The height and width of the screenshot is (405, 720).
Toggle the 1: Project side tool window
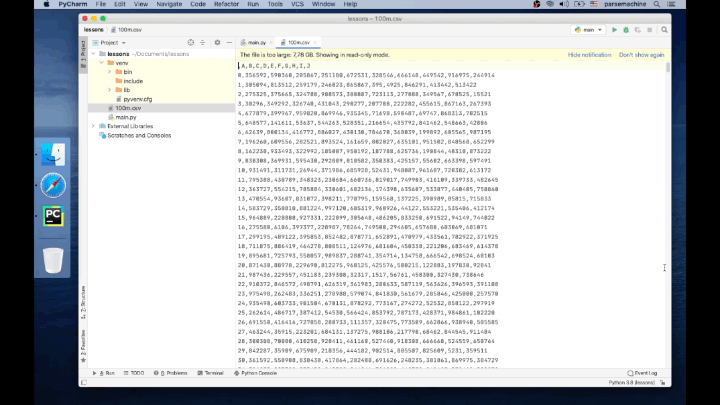[x=83, y=54]
